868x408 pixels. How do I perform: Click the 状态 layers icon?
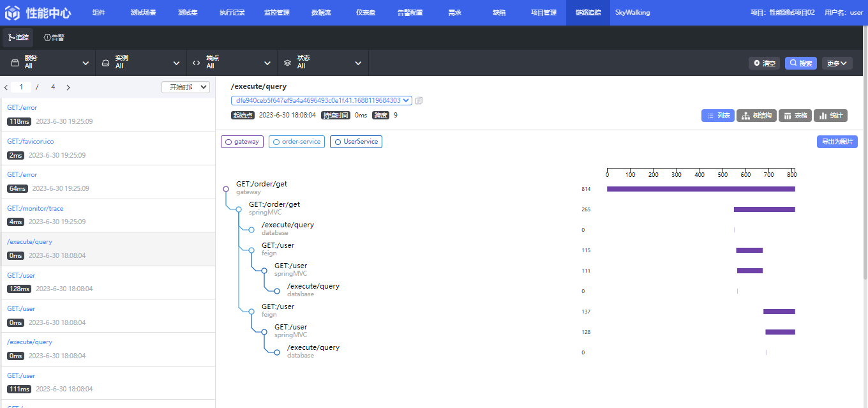[x=287, y=63]
